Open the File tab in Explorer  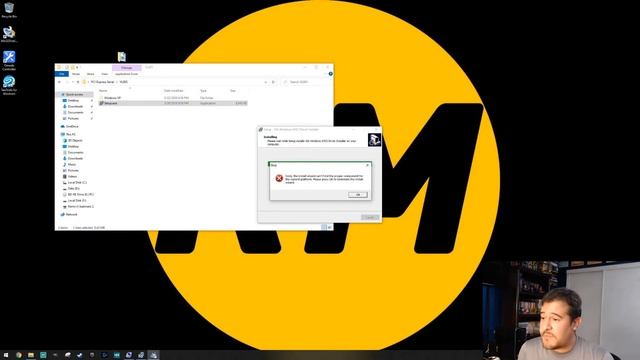tap(62, 74)
